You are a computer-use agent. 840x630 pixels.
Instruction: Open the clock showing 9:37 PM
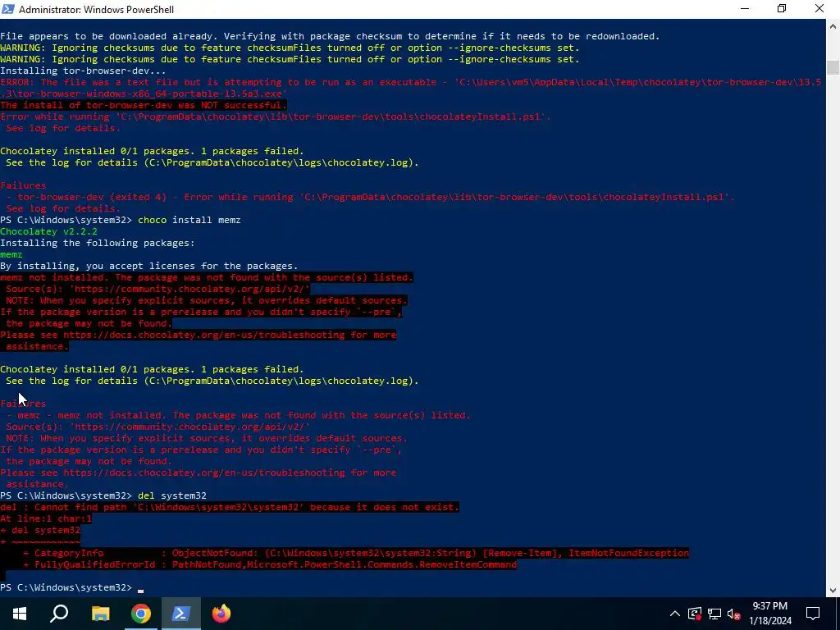(x=770, y=614)
